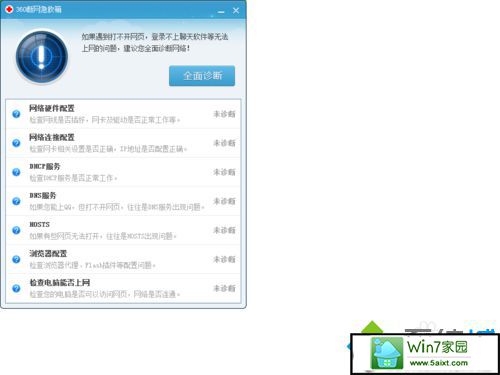Click the Flash description under 浏览器配置
This screenshot has width=500, height=375.
tap(92, 265)
